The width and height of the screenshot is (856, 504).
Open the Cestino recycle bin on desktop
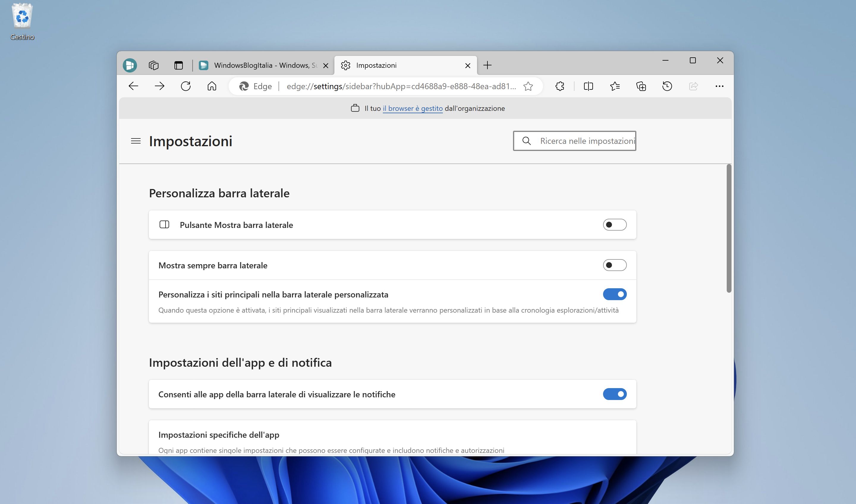pyautogui.click(x=22, y=21)
